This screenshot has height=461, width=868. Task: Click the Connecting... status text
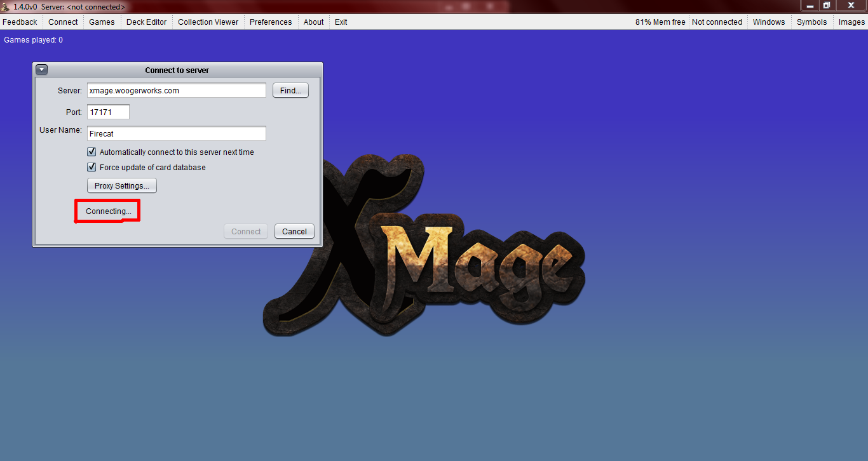[109, 211]
